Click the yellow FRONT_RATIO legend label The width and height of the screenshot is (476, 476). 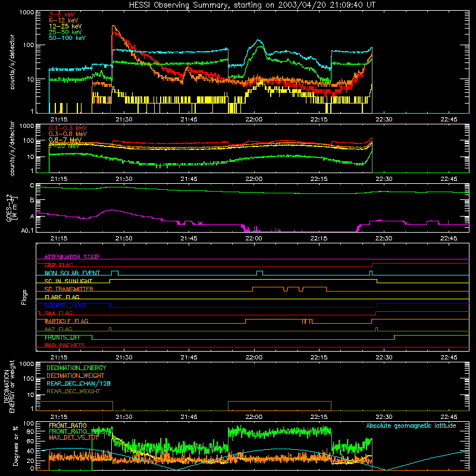coord(68,425)
